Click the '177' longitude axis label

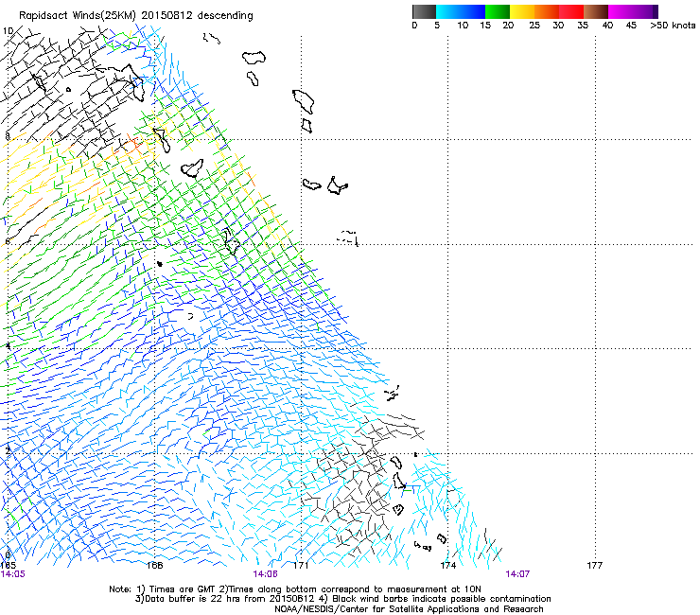[595, 566]
